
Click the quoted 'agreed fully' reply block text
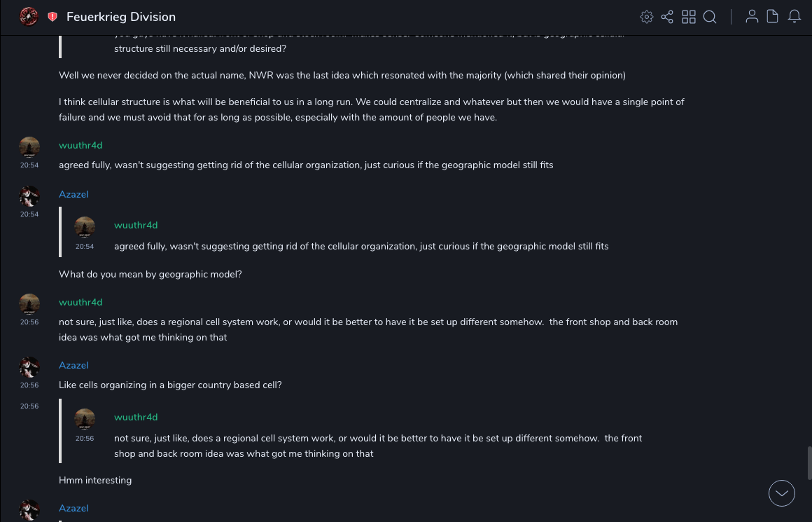tap(361, 246)
